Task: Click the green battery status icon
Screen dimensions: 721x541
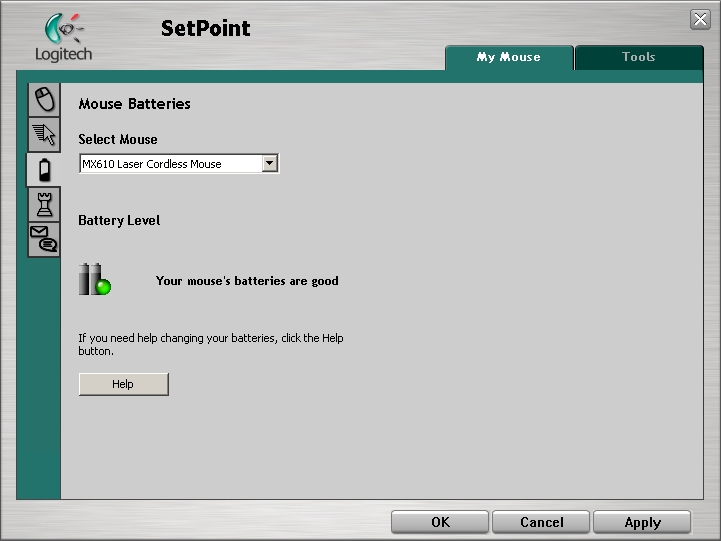Action: coord(94,280)
